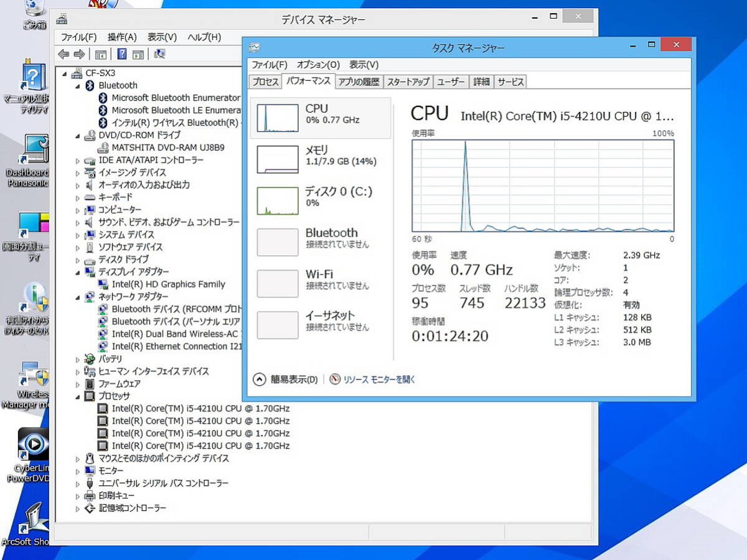Expand the IDE ATA/ATAPI コントローラー category

point(78,160)
